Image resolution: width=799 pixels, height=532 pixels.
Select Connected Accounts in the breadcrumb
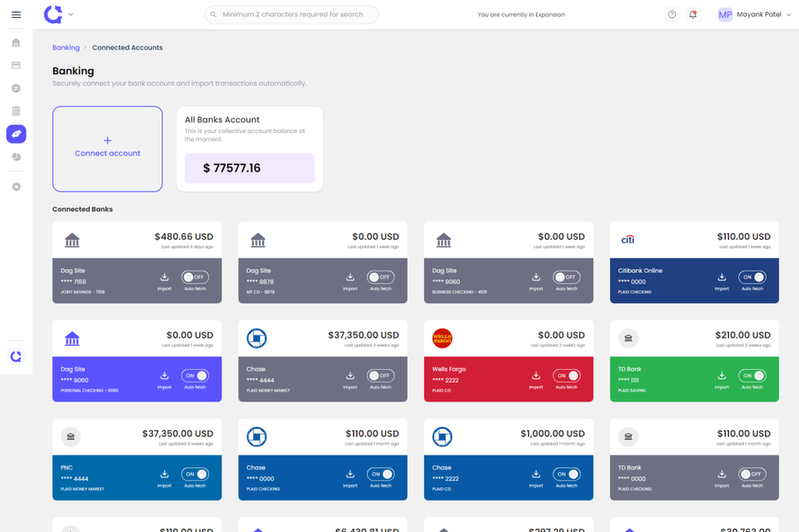pos(126,48)
